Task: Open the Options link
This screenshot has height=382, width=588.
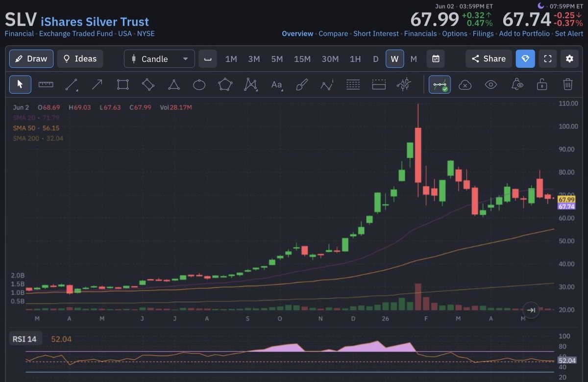Action: 455,34
